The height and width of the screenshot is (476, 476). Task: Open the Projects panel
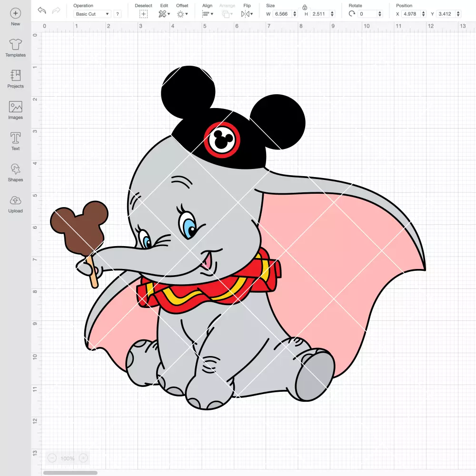click(x=16, y=79)
